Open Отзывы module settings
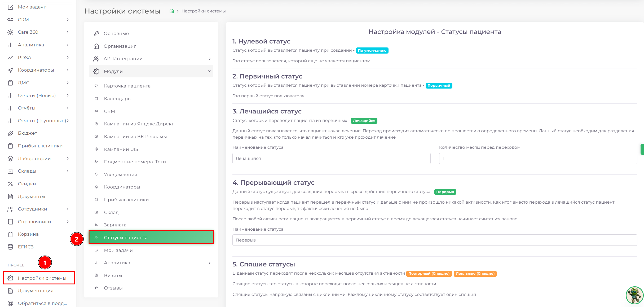Viewport: 644px width, 307px height. click(x=151, y=288)
